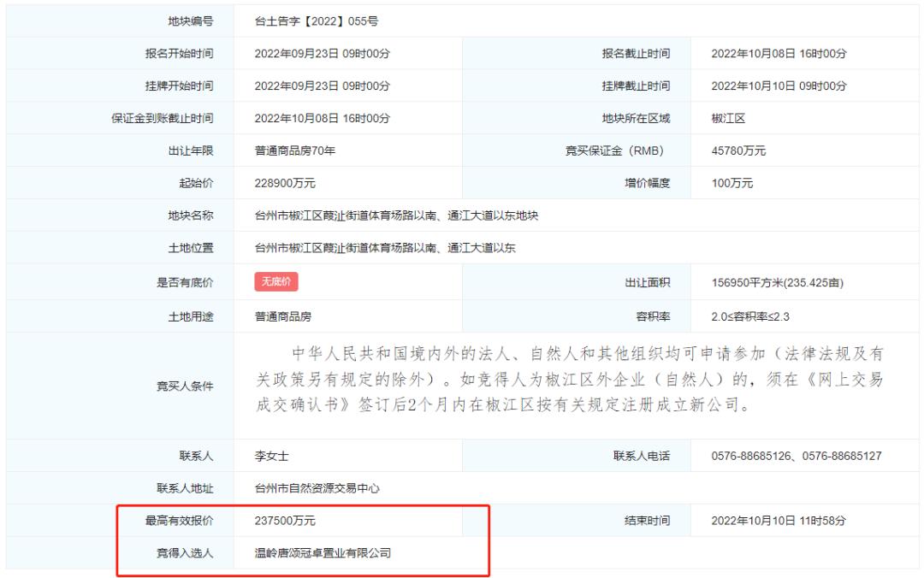Click the 挂牌截止时间 value
924x578 pixels.
click(x=779, y=87)
